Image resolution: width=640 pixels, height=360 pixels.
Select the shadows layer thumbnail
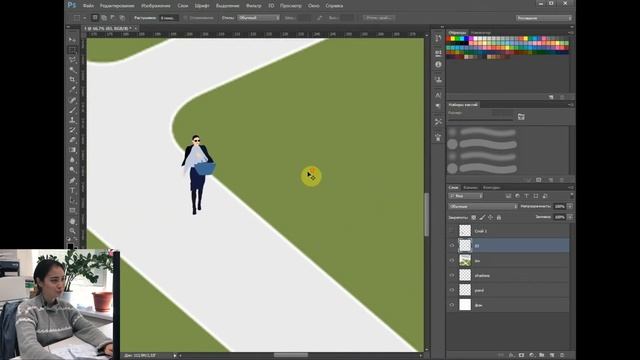465,275
